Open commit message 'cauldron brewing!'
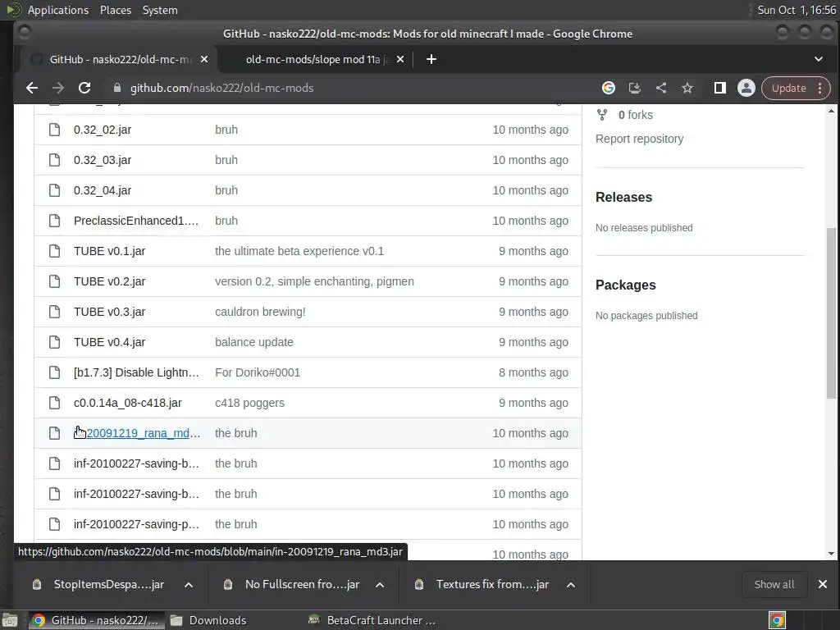The image size is (840, 630). 260,312
